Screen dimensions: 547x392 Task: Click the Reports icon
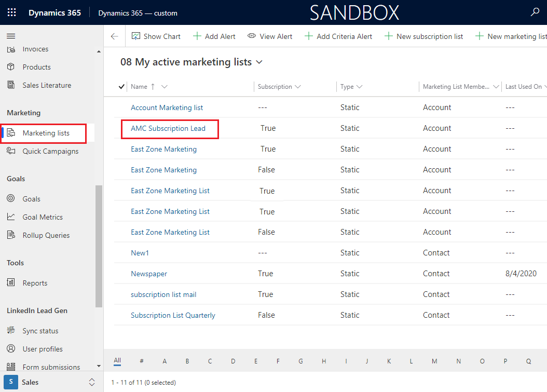click(11, 282)
